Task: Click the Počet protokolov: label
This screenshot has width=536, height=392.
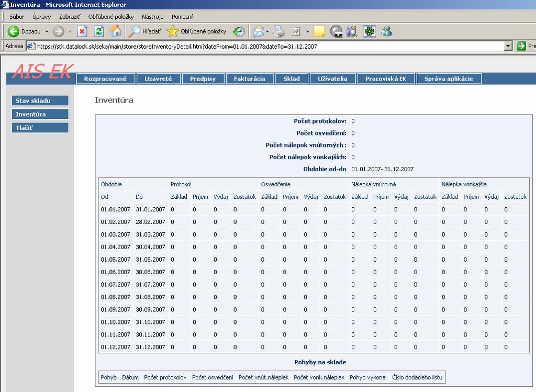Action: tap(320, 121)
